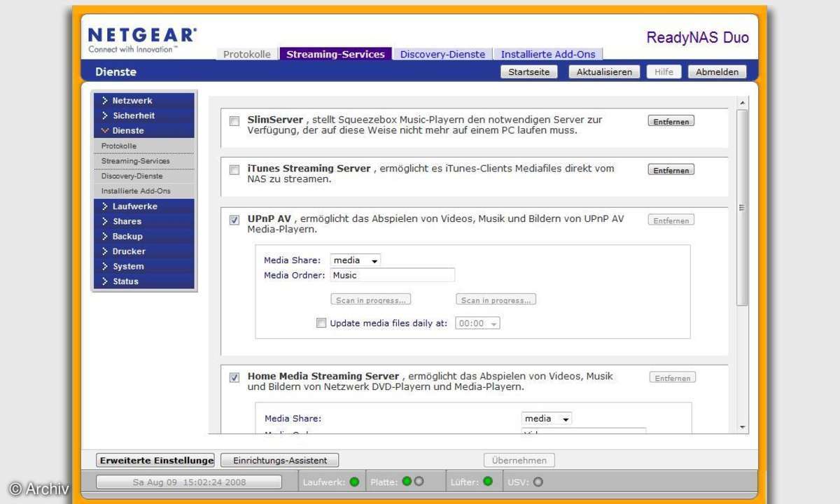Click Entfernen for iTunes Streaming Server
Image resolution: width=840 pixels, height=504 pixels.
(671, 170)
